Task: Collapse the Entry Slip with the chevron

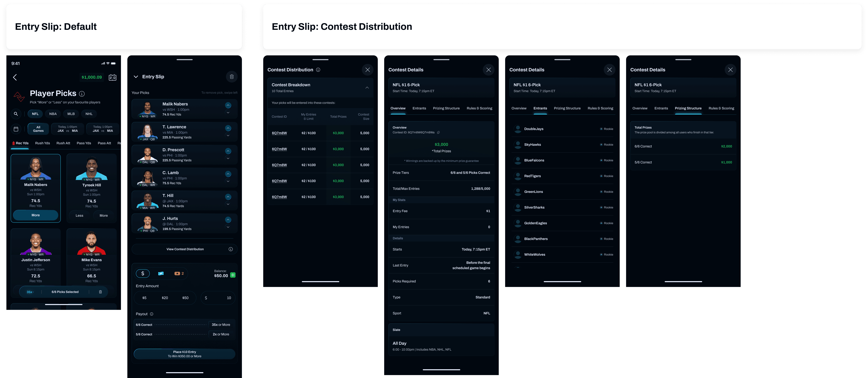Action: [136, 77]
